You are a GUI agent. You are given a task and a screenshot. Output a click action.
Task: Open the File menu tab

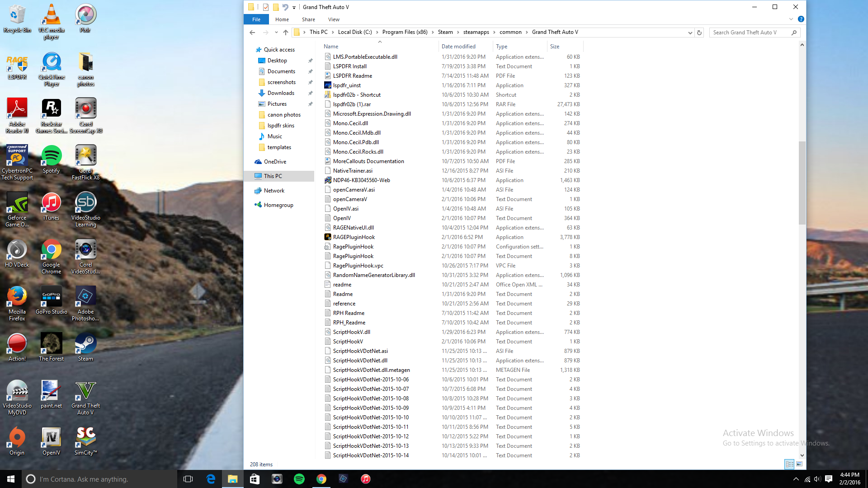pyautogui.click(x=256, y=19)
